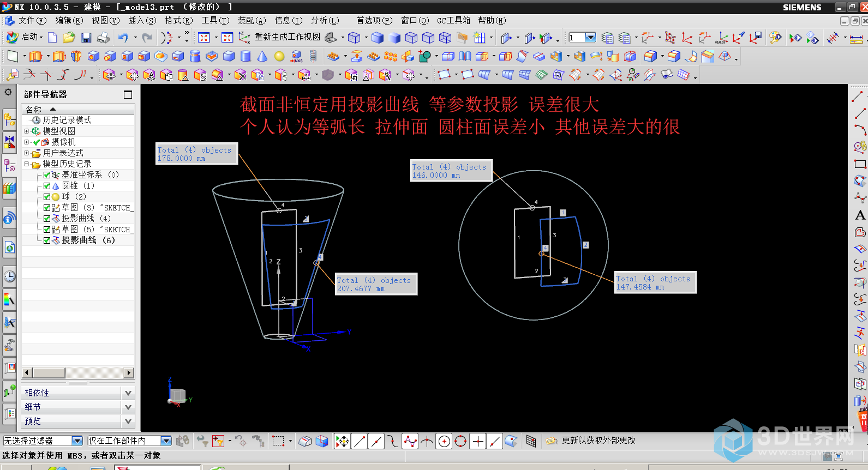This screenshot has height=470, width=868.
Task: Click the Delete Face icon
Action: 240,75
